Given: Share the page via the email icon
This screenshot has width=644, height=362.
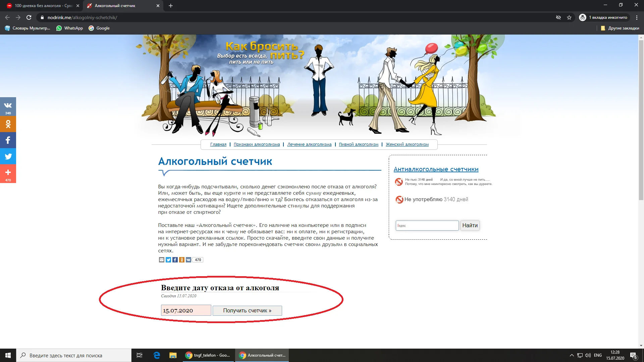Looking at the screenshot, I should point(162,260).
